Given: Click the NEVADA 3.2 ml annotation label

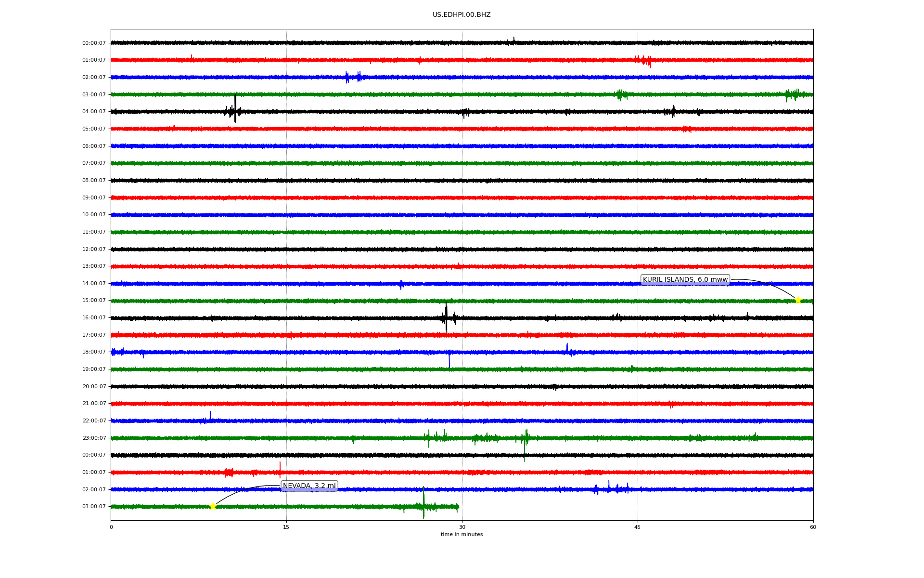Looking at the screenshot, I should (x=309, y=486).
